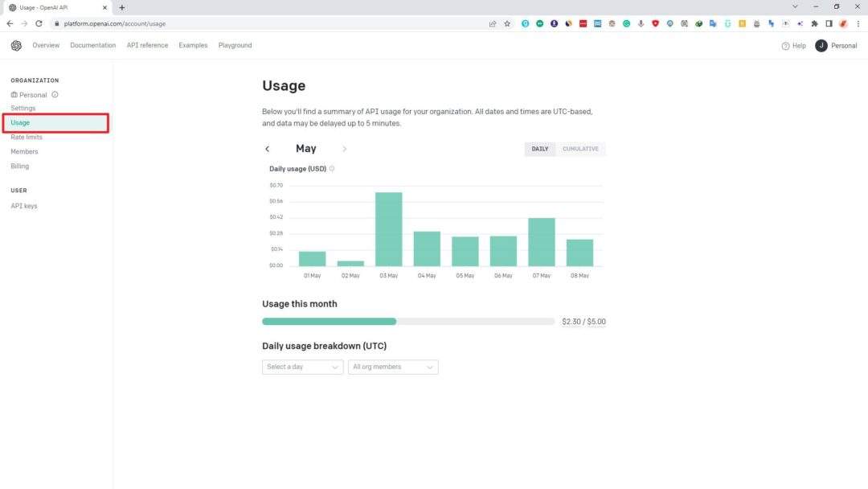This screenshot has width=868, height=489.
Task: Click the OpenAI logo in the header
Action: click(x=16, y=45)
